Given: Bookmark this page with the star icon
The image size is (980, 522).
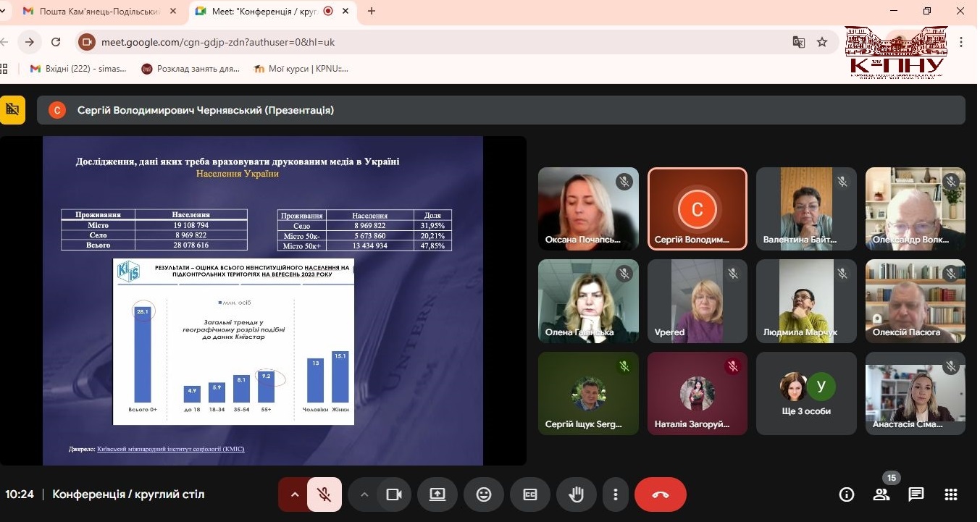Looking at the screenshot, I should click(822, 42).
